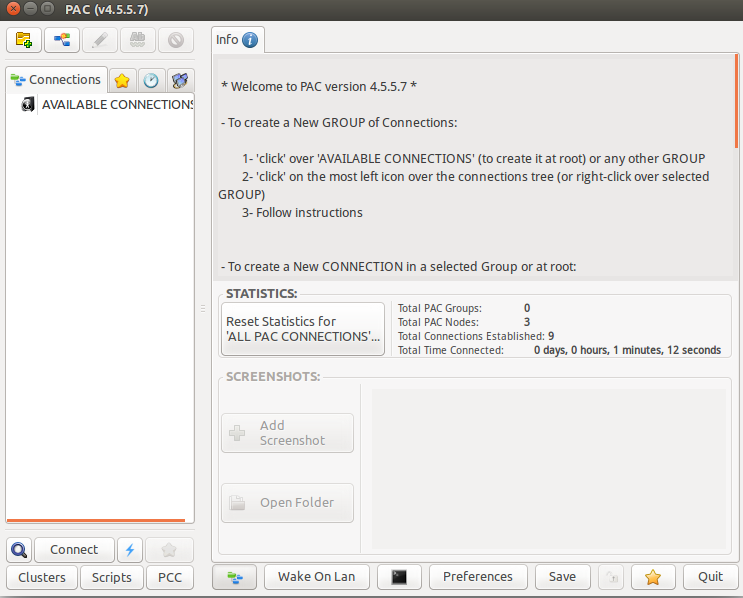Click the greyed lock icon button
743x598 pixels.
(x=611, y=577)
